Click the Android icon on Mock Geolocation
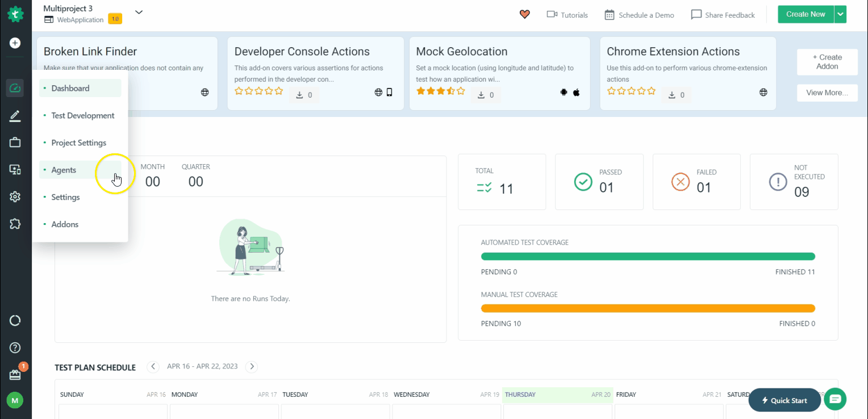868x419 pixels. (x=564, y=93)
